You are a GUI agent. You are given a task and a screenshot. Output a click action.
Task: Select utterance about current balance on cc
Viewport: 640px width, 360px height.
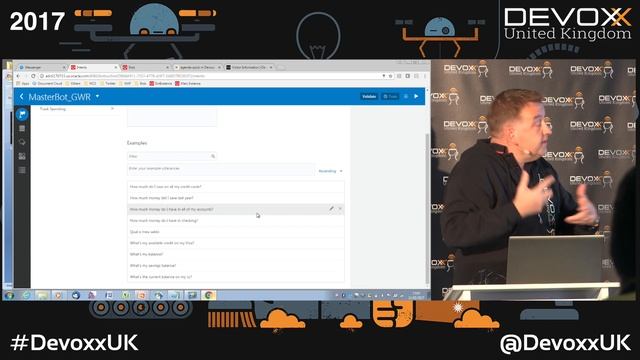[236, 277]
